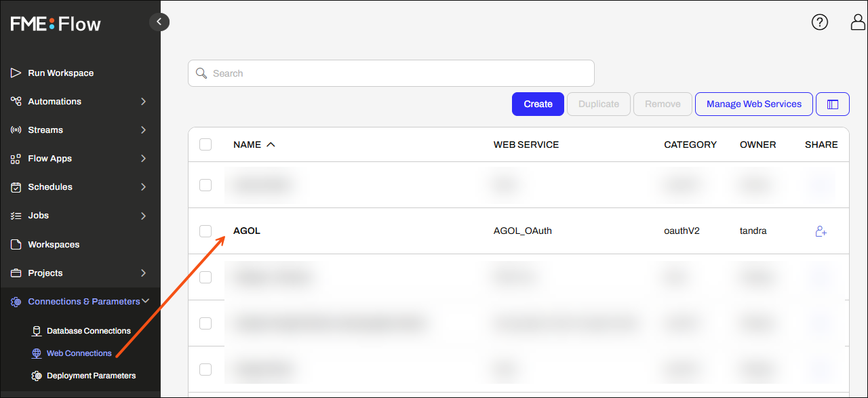Click the oauthV2 category cell
Screen dimensions: 868x398
click(x=682, y=231)
